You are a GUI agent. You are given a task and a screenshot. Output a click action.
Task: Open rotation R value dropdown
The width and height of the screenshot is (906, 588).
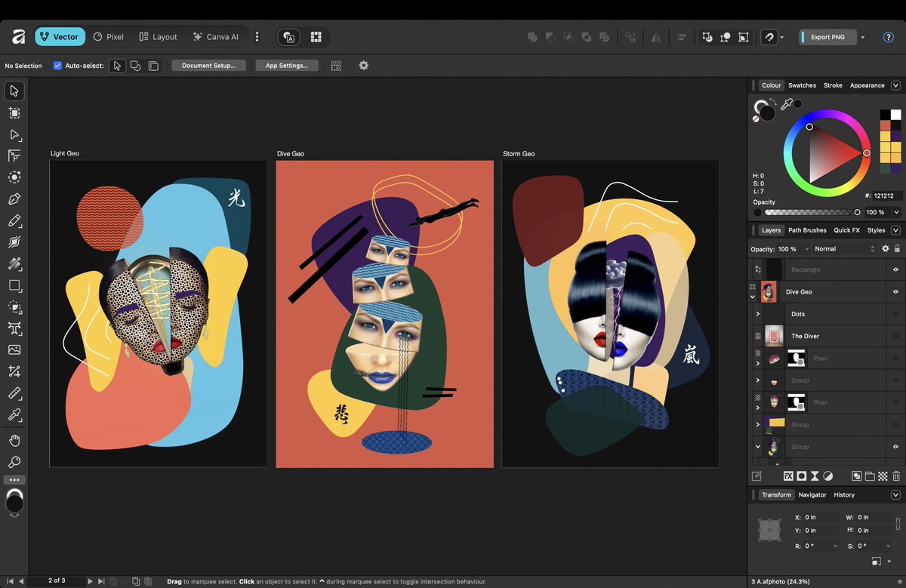pos(835,546)
